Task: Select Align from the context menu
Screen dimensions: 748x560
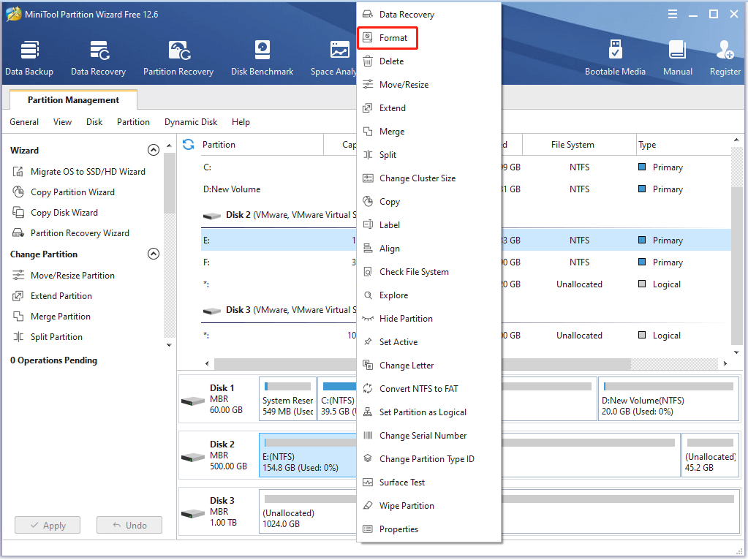Action: pyautogui.click(x=429, y=248)
